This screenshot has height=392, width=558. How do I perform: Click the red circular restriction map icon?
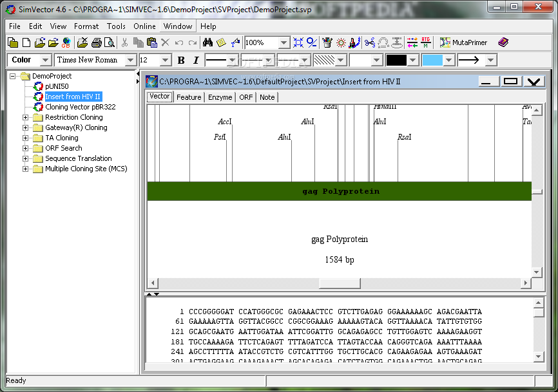[341, 42]
